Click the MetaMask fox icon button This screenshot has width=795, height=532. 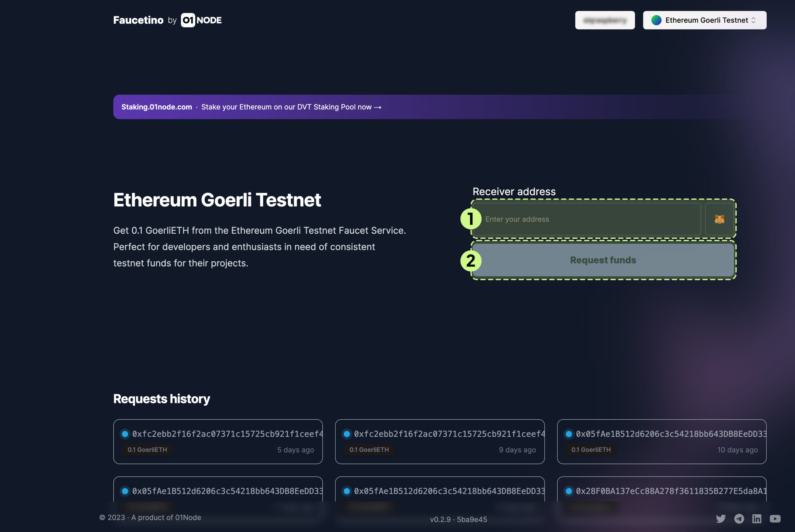(719, 219)
